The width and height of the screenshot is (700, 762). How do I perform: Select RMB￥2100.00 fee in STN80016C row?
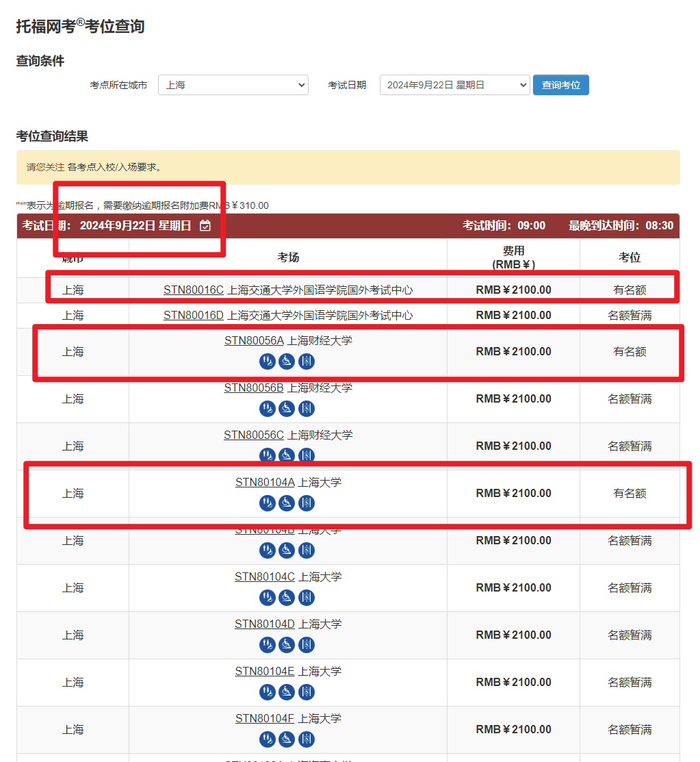click(x=513, y=290)
